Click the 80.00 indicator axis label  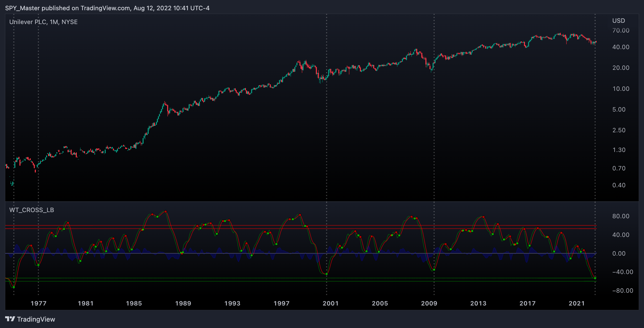tap(621, 216)
